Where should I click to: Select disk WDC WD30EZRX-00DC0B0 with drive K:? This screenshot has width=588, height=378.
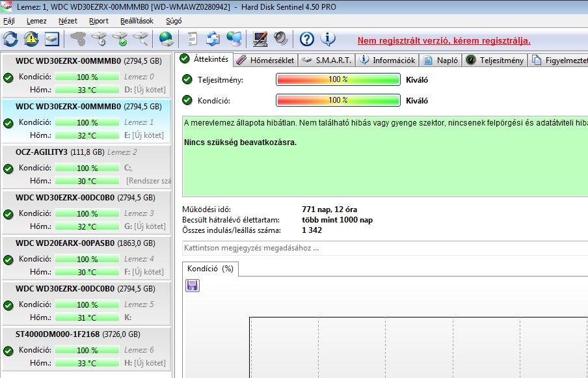coord(86,303)
